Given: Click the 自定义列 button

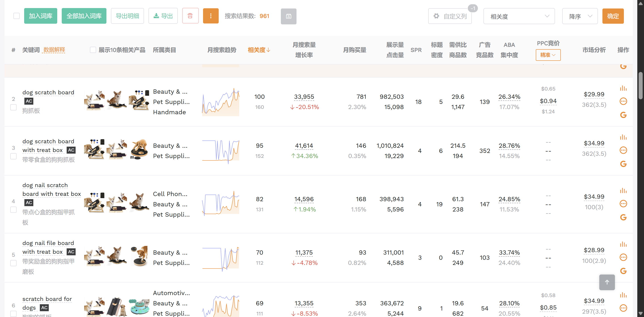Looking at the screenshot, I should [450, 16].
